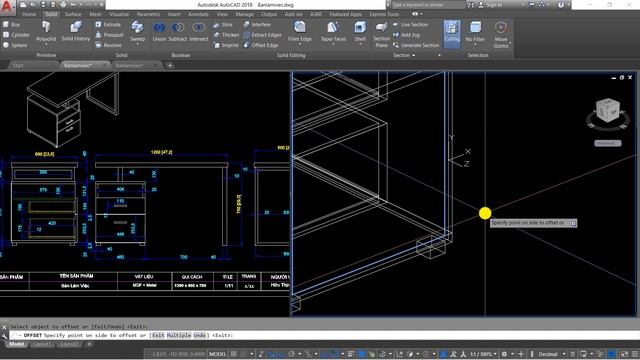Toggle the Solid History button
Viewport: 640px width, 360px height.
coord(76,31)
